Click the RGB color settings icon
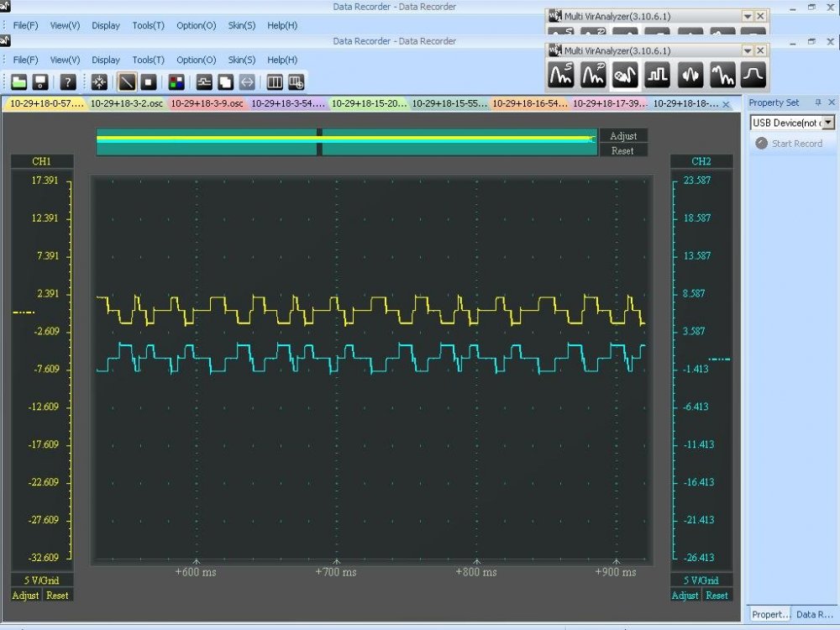Screen dimensions: 840x630 tap(176, 82)
